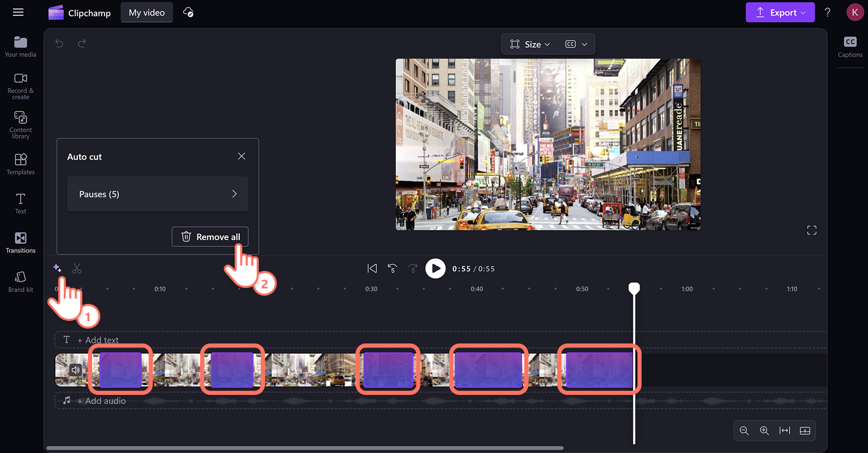Play the video preview
Screen dimensions: 868x453
pyautogui.click(x=435, y=268)
